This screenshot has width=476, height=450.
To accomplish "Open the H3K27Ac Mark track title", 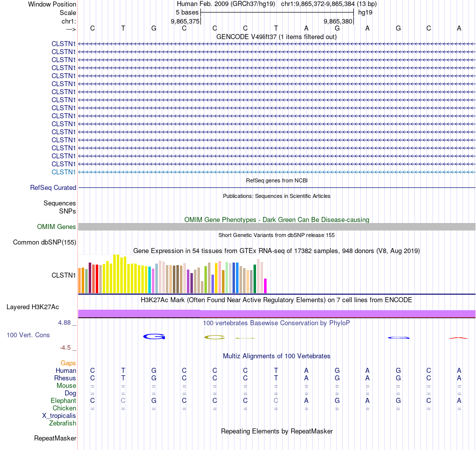I will point(277,300).
